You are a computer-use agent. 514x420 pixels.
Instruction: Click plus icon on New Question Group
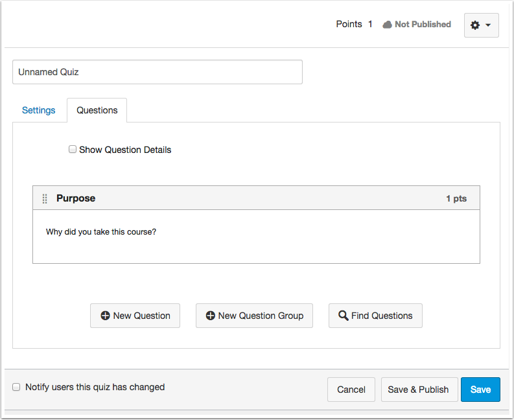[x=210, y=316]
